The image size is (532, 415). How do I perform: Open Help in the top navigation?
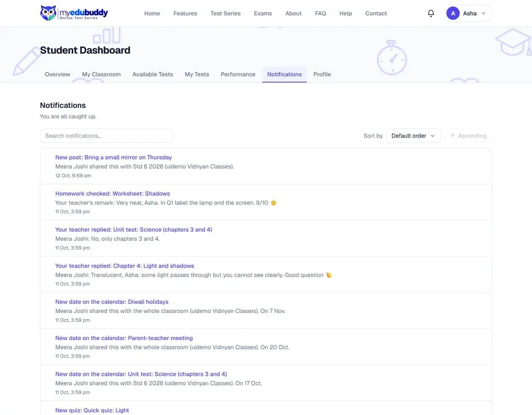click(x=345, y=13)
